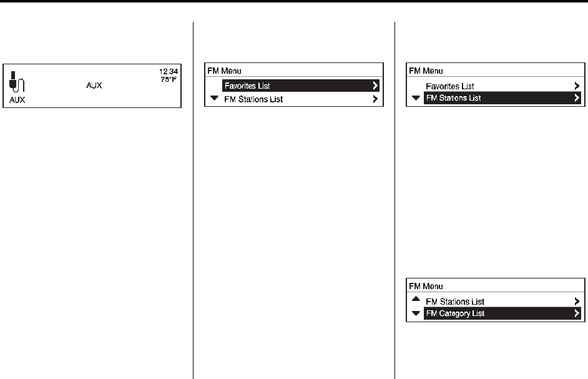Click down arrow in top right FM Menu

(x=416, y=98)
